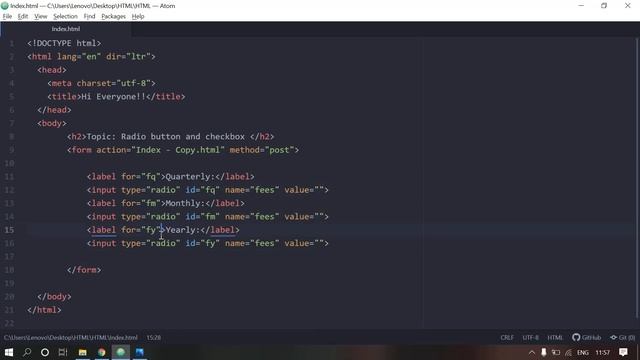Click the ENG language indicator
This screenshot has width=640, height=360.
tap(583, 352)
